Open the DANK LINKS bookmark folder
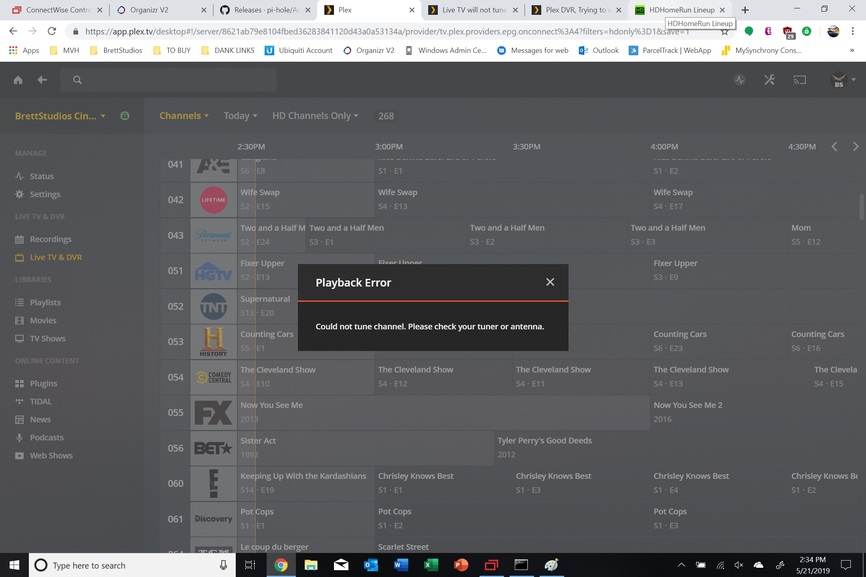 [228, 50]
